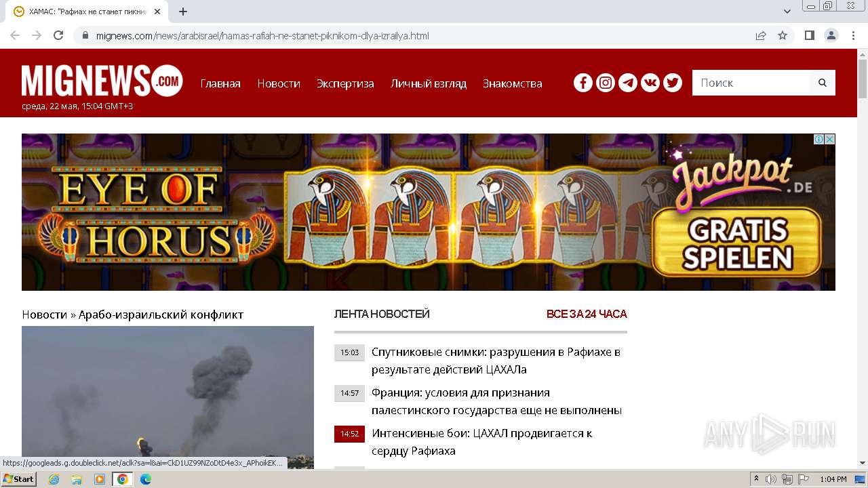This screenshot has width=868, height=488.
Task: Open the Start menu
Action: (x=18, y=479)
